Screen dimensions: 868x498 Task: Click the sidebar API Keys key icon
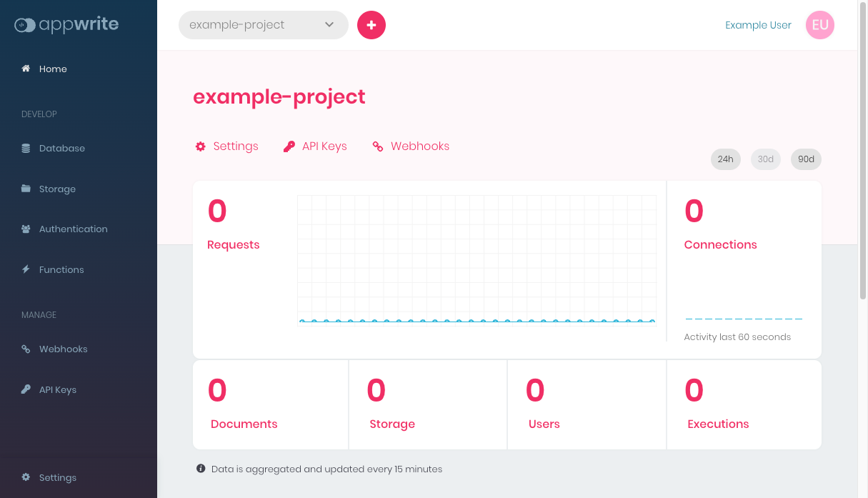click(26, 389)
